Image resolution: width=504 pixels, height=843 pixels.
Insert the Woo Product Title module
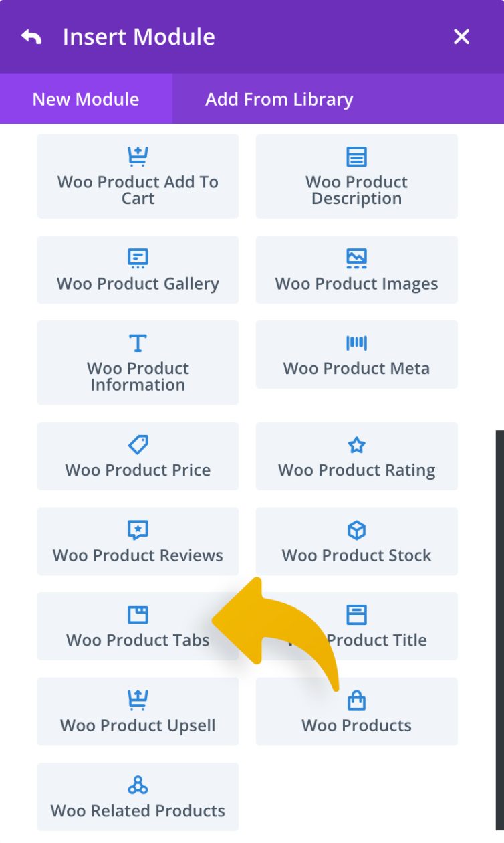(x=356, y=626)
